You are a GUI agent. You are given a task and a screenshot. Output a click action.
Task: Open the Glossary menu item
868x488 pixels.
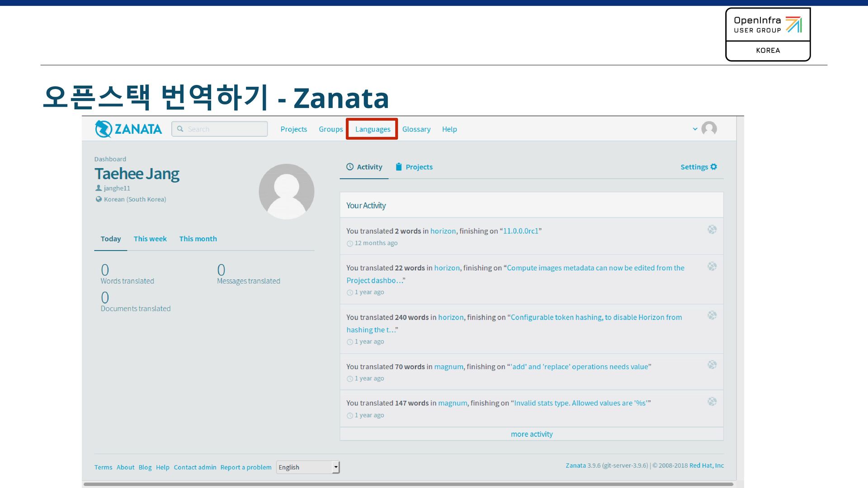[x=416, y=129]
